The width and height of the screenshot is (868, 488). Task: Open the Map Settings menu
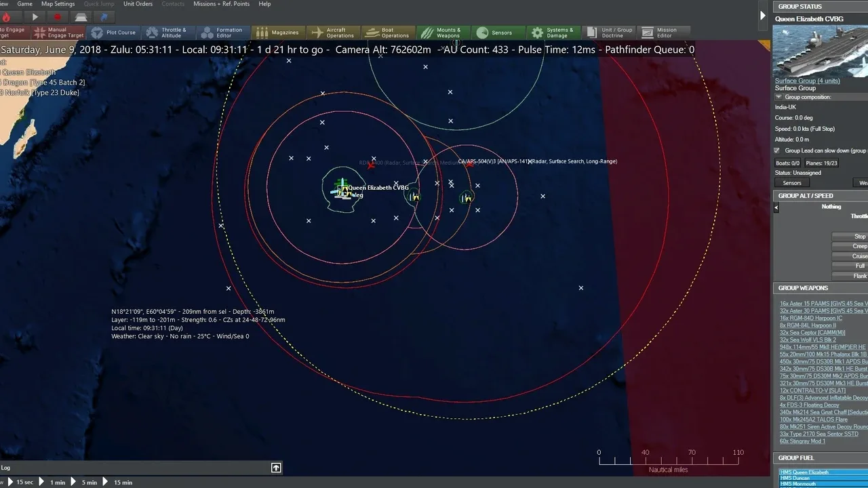click(58, 4)
